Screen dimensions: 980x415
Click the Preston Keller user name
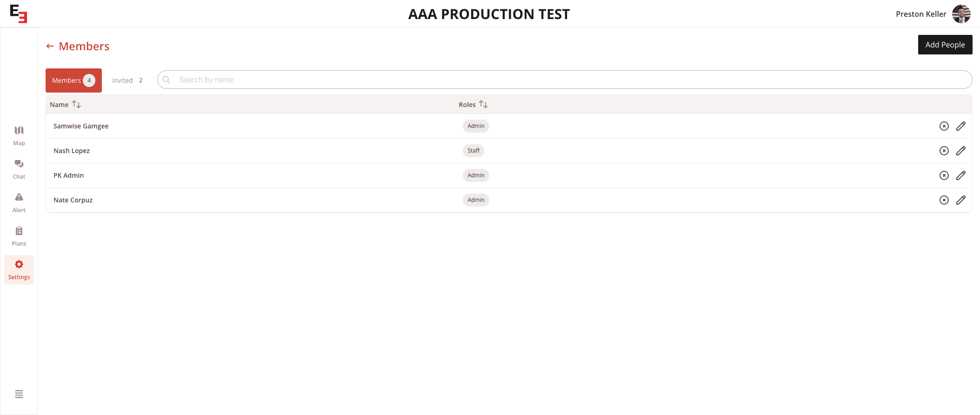coord(921,14)
